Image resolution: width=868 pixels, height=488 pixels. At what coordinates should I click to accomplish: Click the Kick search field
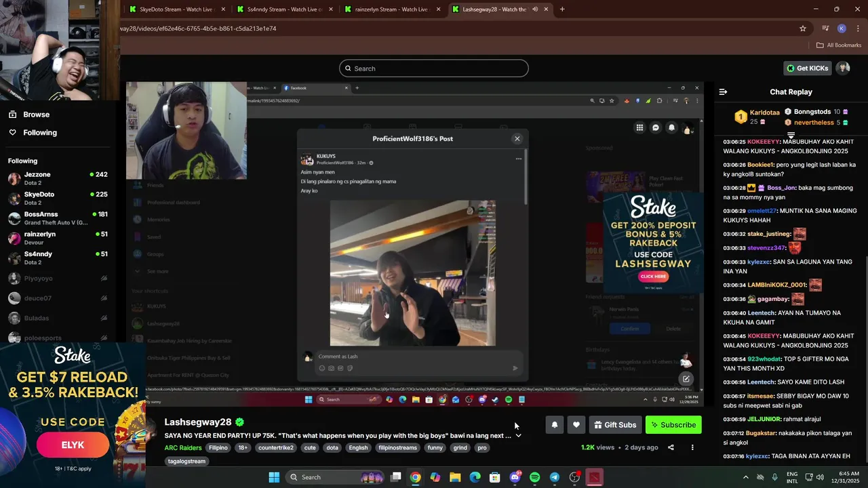(434, 68)
